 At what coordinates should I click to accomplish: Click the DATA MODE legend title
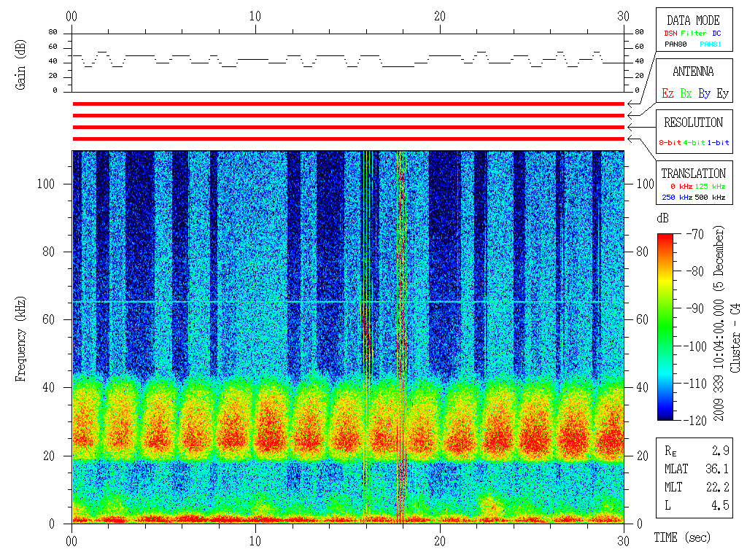pyautogui.click(x=693, y=20)
